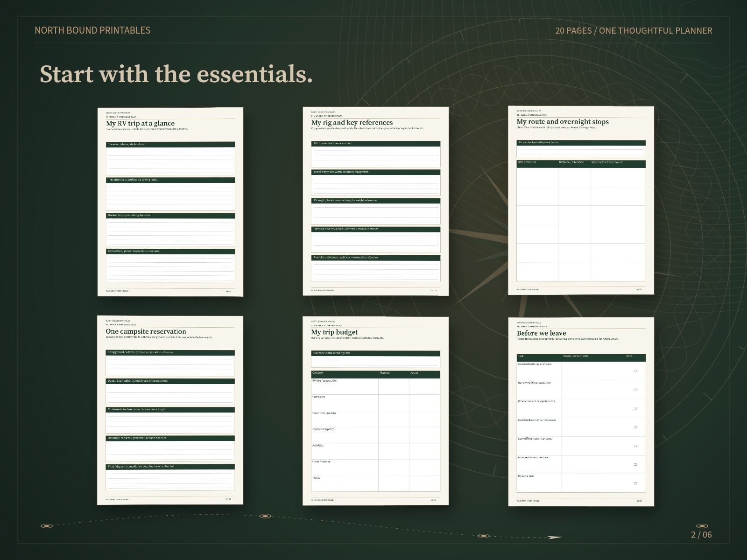Select the 'One campsite reservation' page thumbnail

[x=170, y=410]
